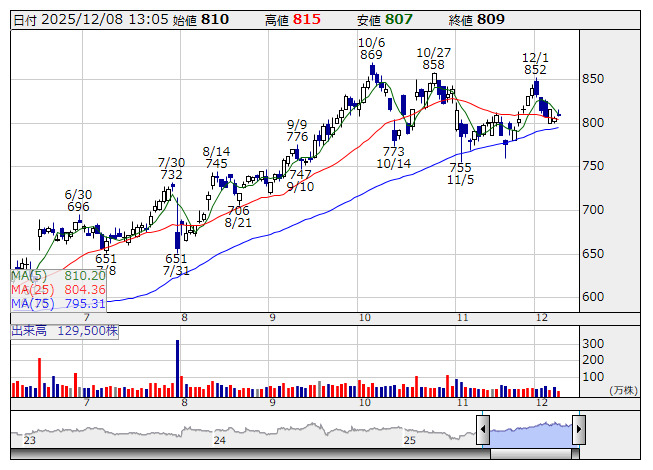This screenshot has width=653, height=470.
Task: Click the right range slider handle arrow
Action: point(579,429)
